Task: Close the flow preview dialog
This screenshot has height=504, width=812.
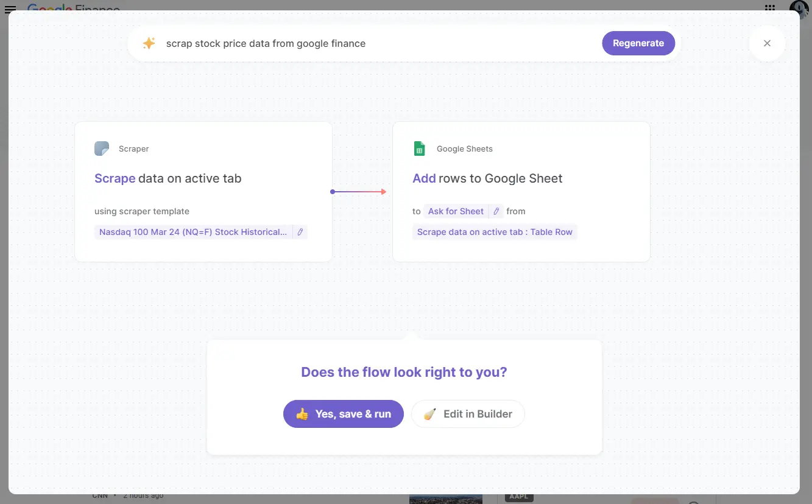Action: click(x=767, y=43)
